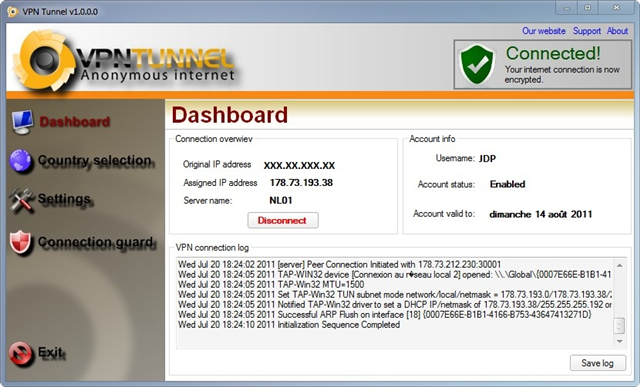Click username value JDP
The image size is (640, 387).
(487, 158)
